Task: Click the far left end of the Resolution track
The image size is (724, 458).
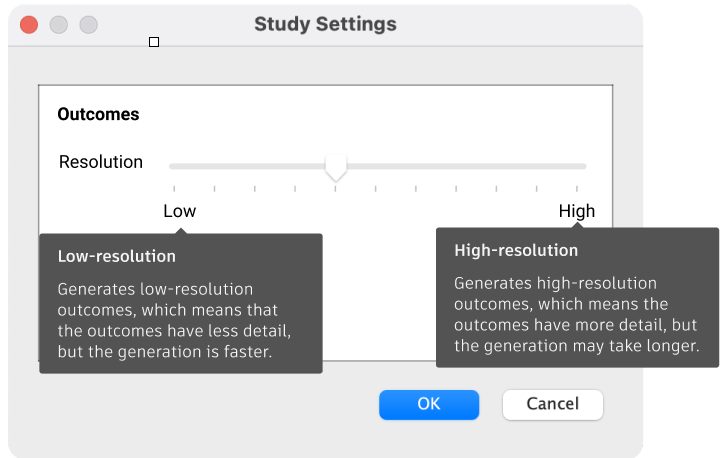Action: pos(172,166)
